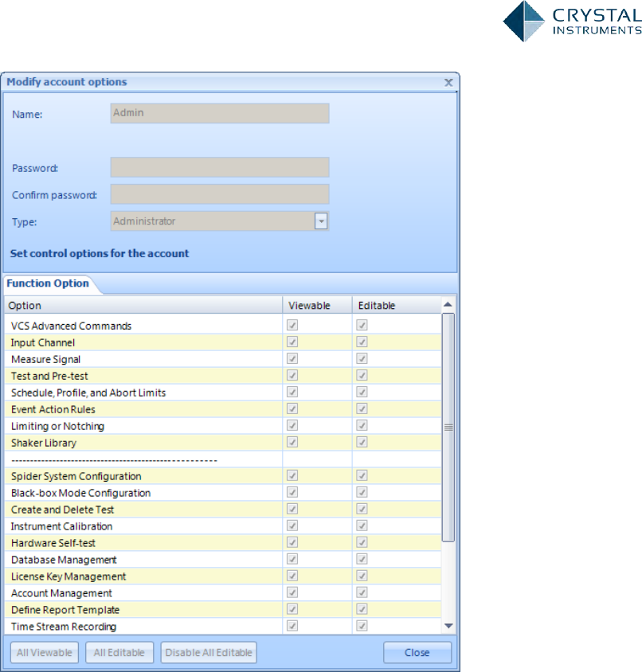Toggle Viewable for Measure Signal
Viewport: 642px width, 672px height.
point(292,359)
